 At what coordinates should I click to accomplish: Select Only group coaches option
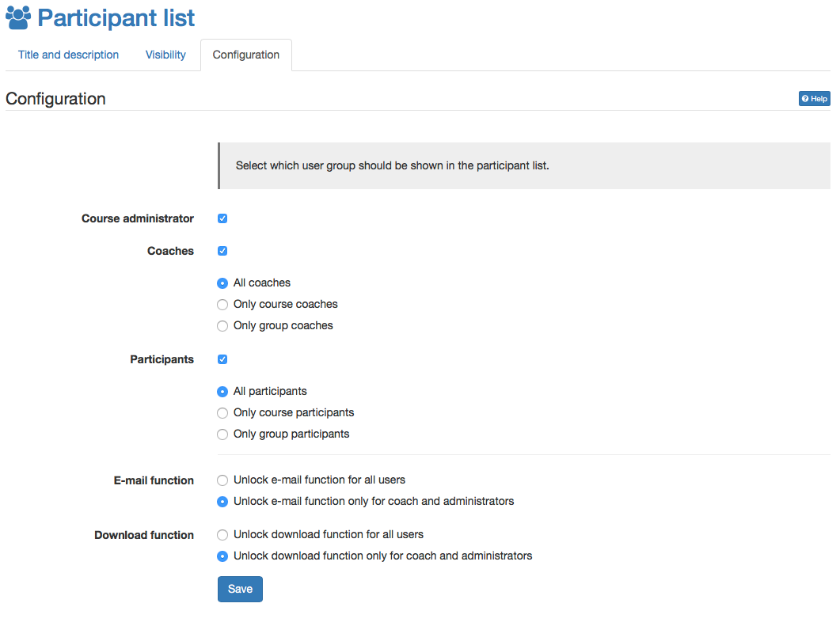pyautogui.click(x=222, y=325)
